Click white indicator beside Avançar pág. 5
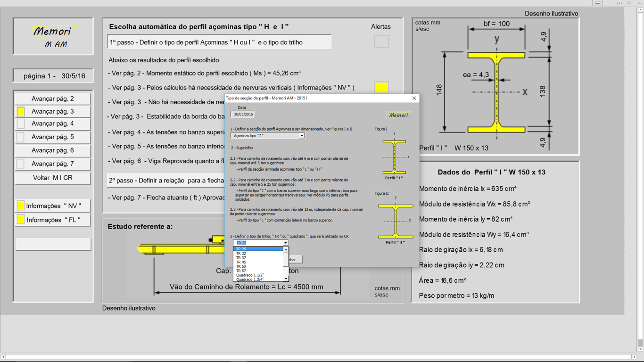Screen dimensions: 644x362 [x=21, y=137]
